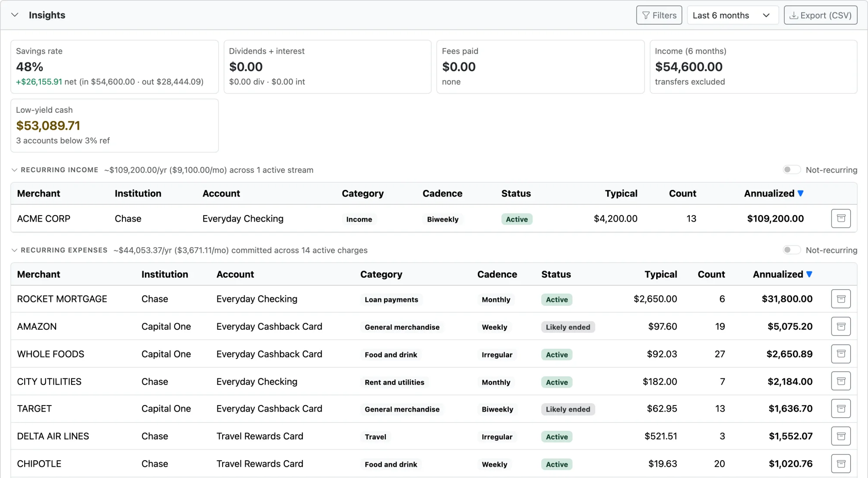Sort income table by Cadence header

[442, 193]
